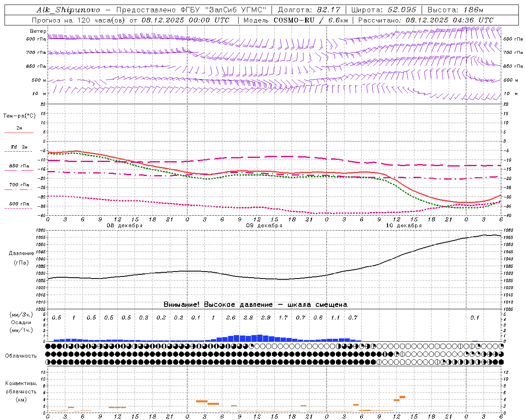Click the warning Внимание! Высокое давление — шкала смещена
Viewport: 525px width, 420px height.
tap(256, 305)
